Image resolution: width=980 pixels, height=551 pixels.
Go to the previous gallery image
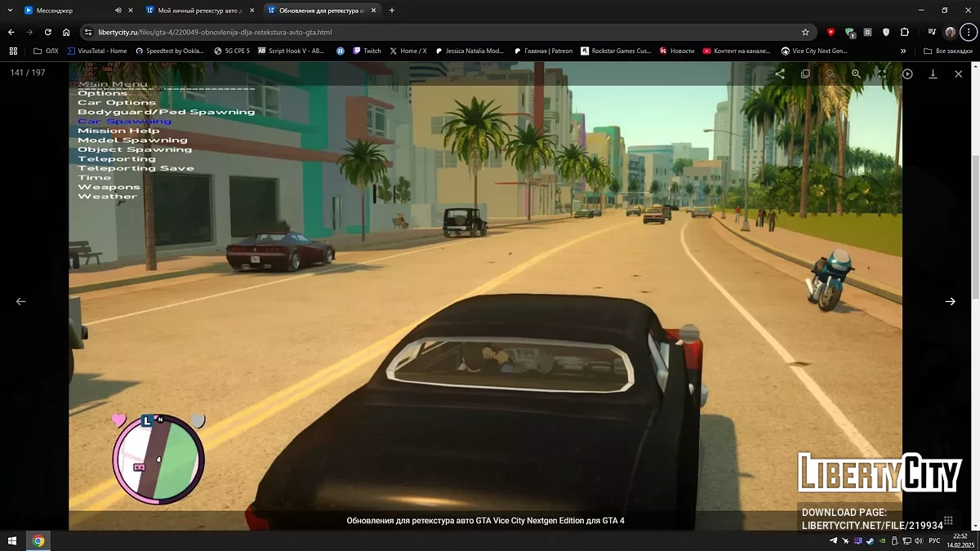pyautogui.click(x=21, y=301)
